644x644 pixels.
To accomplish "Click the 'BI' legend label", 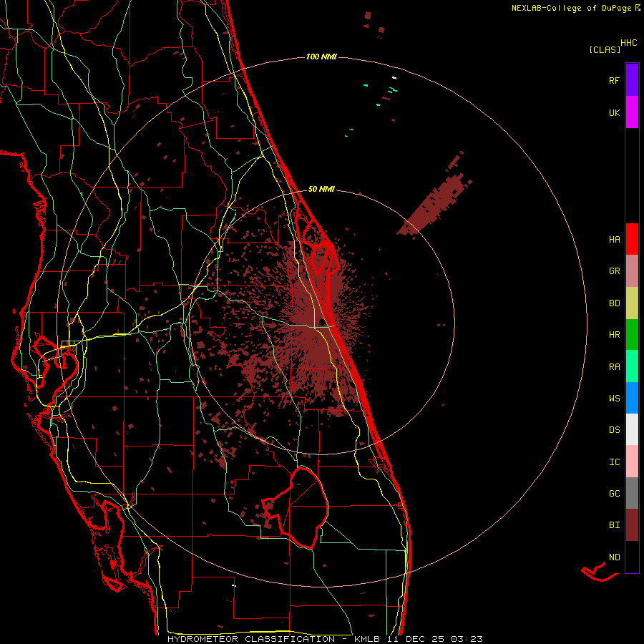I will pyautogui.click(x=614, y=525).
